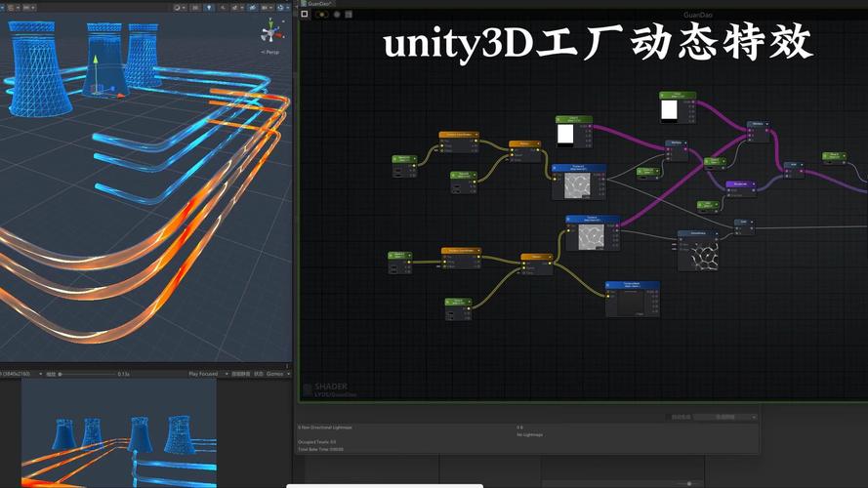The image size is (868, 488).
Task: Click the Game view Gizmos button
Action: (x=274, y=374)
